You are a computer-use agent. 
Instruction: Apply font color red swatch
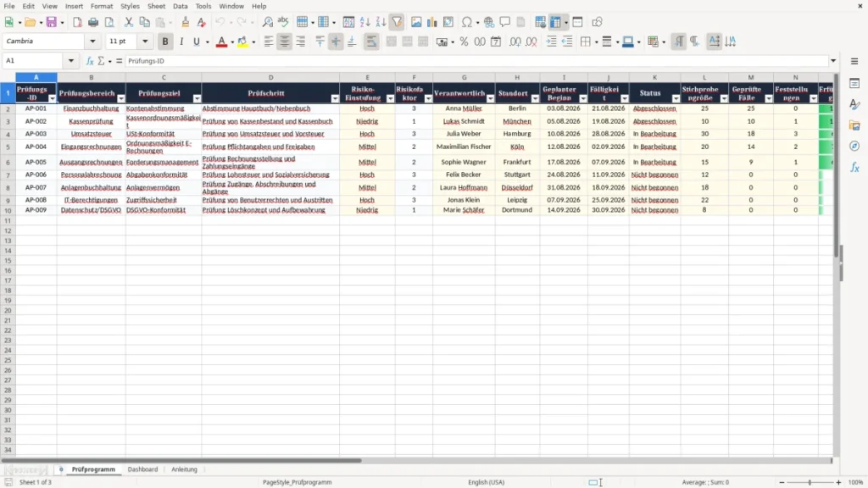221,42
